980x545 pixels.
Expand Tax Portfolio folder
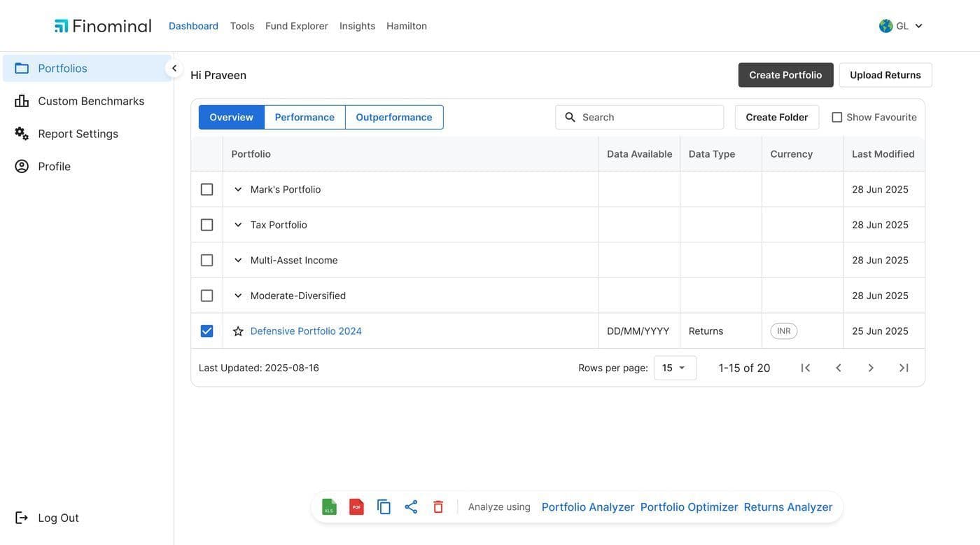(x=238, y=225)
